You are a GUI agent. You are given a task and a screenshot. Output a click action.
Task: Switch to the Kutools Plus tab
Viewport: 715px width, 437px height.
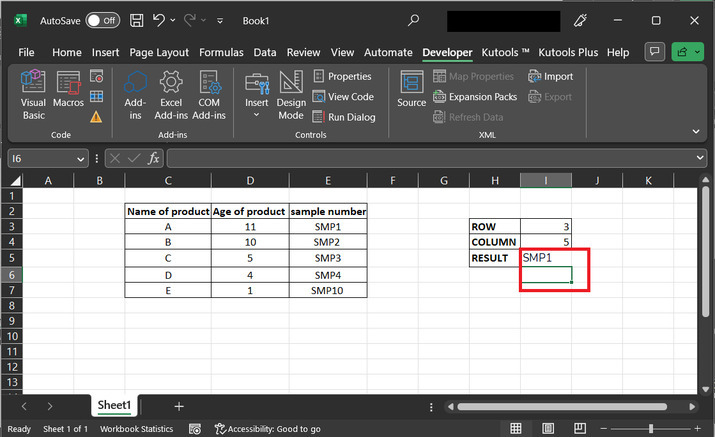pyautogui.click(x=568, y=52)
